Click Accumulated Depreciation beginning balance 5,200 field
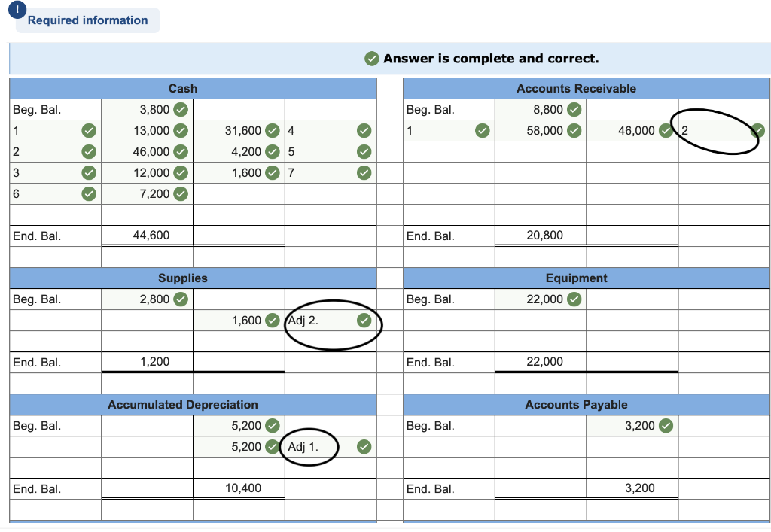 point(239,425)
